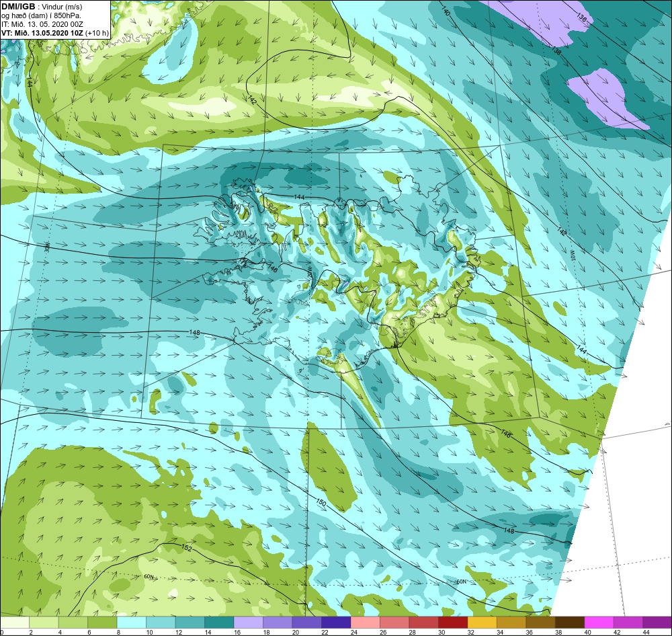Click the '136' contour label
This screenshot has width=672, height=636.
581,17
